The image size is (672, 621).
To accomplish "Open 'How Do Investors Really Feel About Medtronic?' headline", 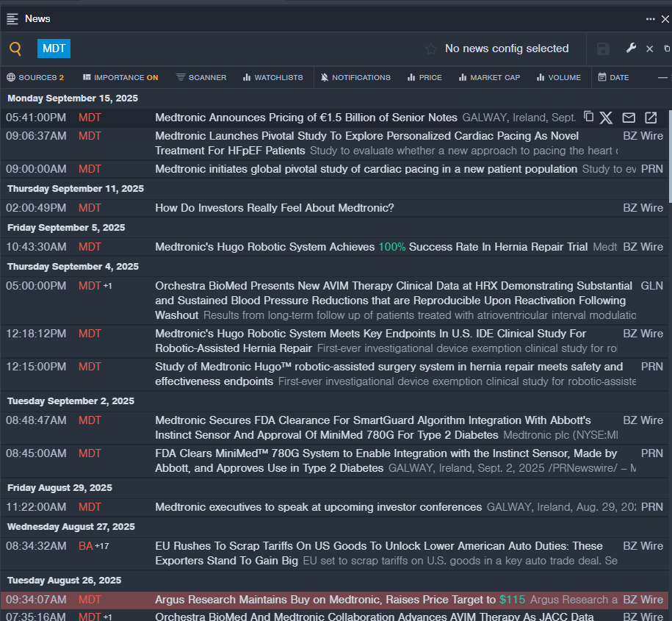I will [x=274, y=208].
